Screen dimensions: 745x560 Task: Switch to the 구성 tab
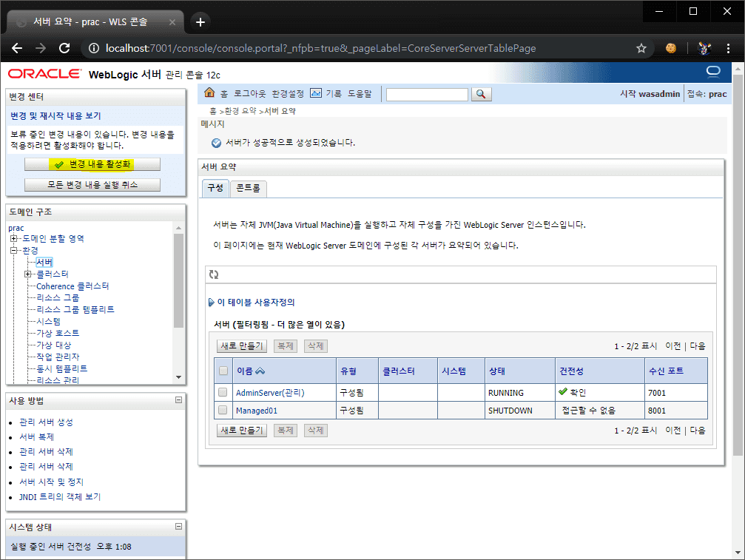(215, 188)
